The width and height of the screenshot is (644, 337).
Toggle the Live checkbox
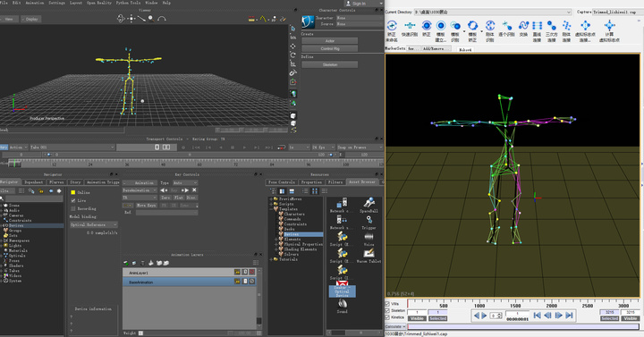coord(73,200)
